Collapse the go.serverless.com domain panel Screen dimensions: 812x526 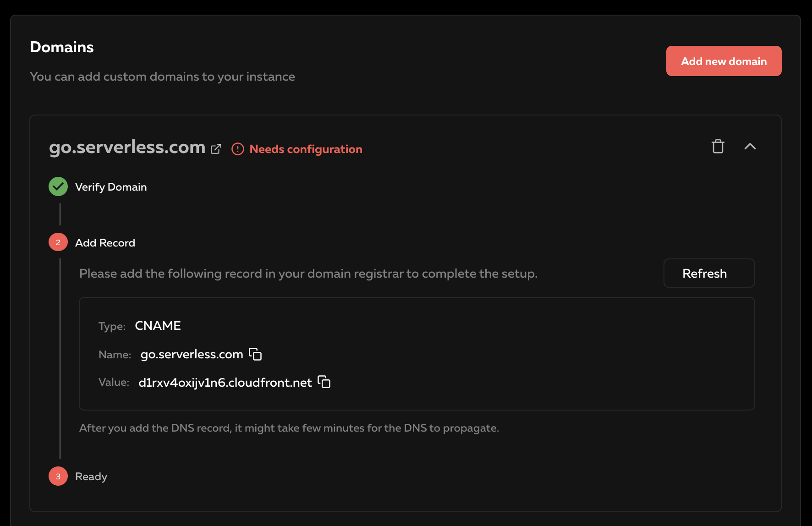750,147
